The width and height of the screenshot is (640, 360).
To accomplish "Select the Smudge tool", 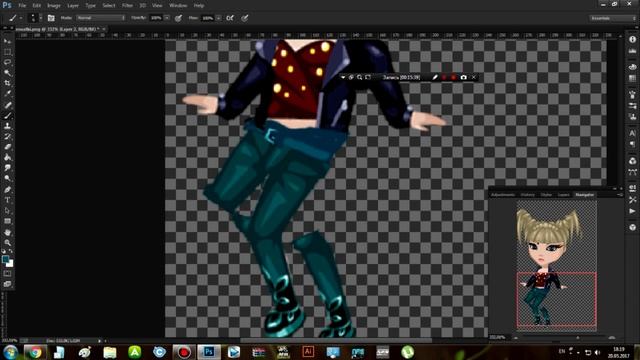I will 7,168.
